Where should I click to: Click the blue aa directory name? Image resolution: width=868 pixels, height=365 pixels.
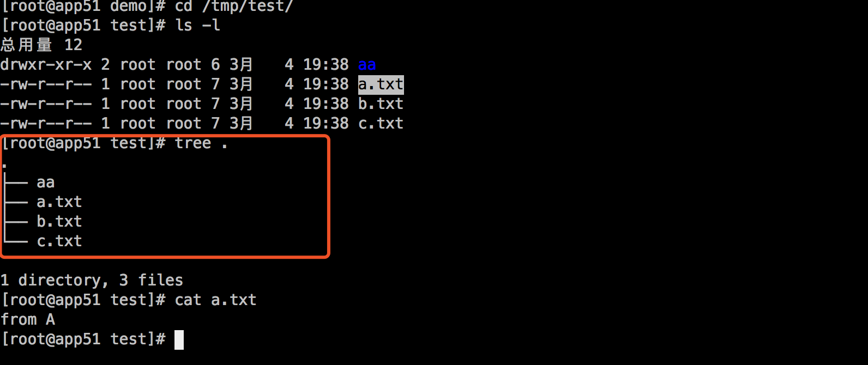(x=367, y=65)
